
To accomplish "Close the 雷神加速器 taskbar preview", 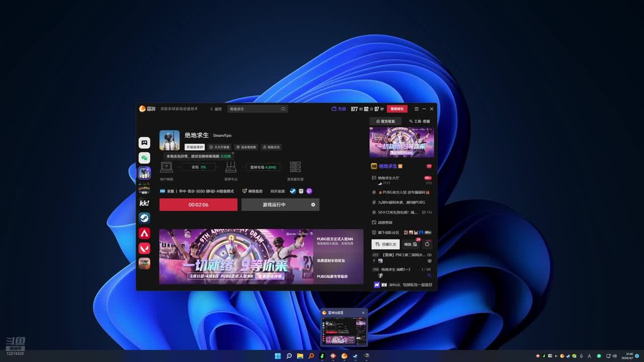I will click(363, 313).
